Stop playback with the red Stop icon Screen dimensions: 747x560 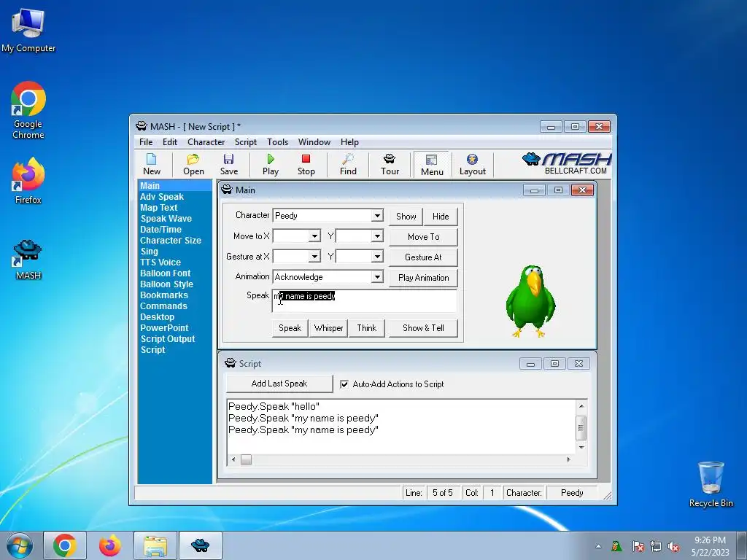point(306,164)
